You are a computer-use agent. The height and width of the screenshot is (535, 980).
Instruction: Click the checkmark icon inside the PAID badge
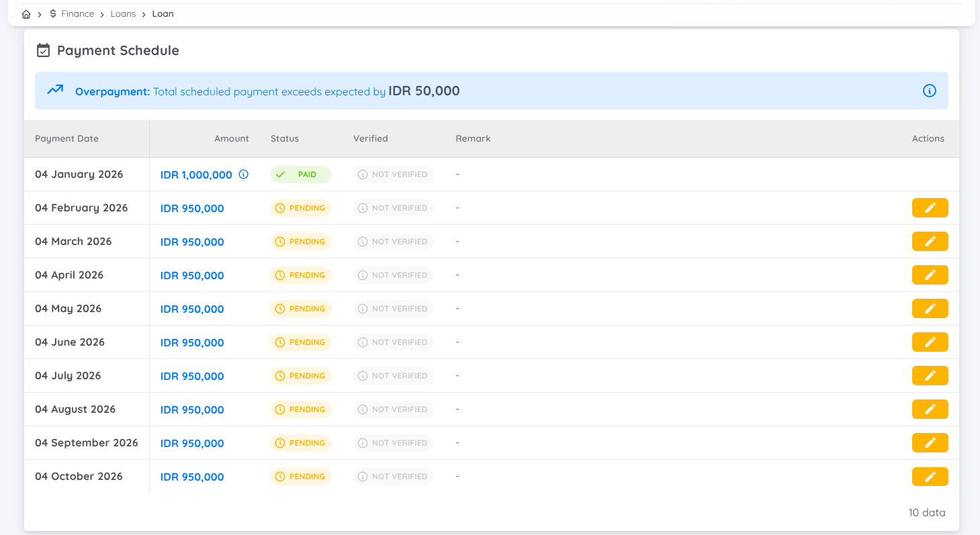pos(280,174)
